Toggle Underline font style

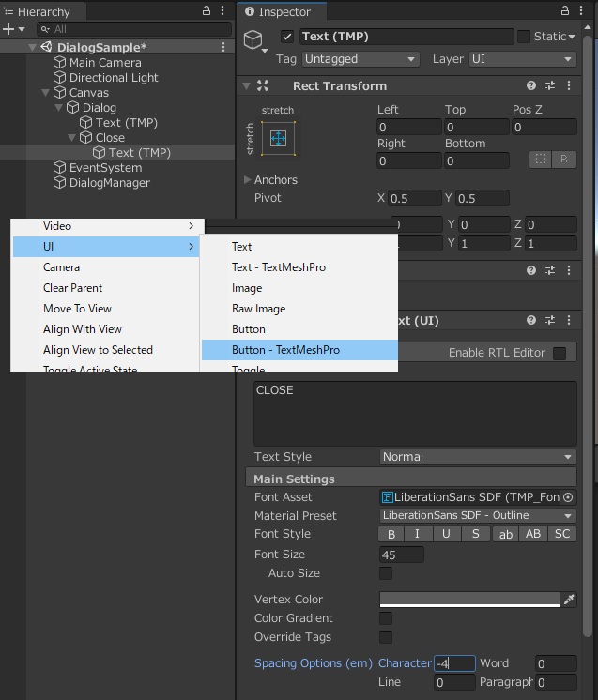coord(446,534)
